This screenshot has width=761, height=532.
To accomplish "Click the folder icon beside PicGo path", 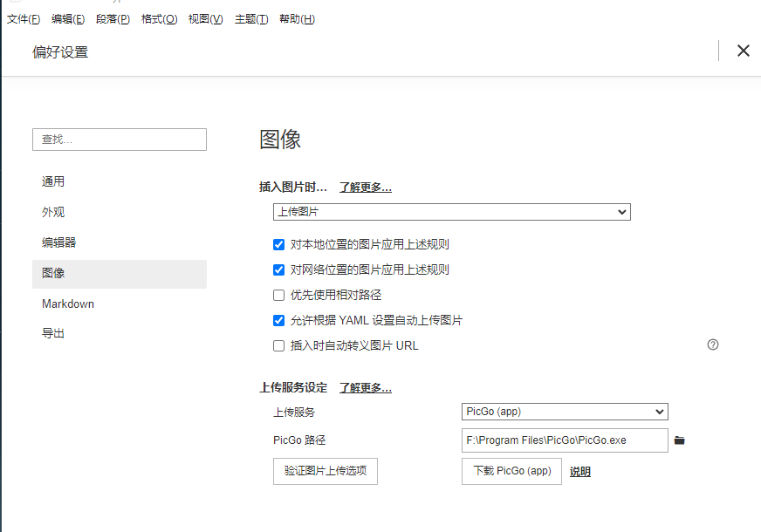I will coord(680,440).
